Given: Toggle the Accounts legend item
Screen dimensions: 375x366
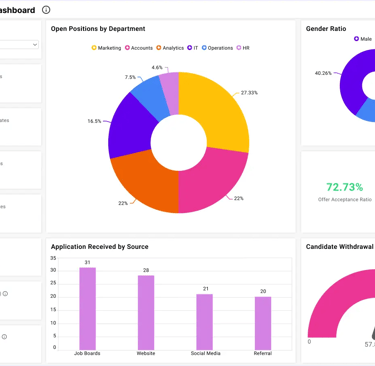Looking at the screenshot, I should pyautogui.click(x=139, y=48).
